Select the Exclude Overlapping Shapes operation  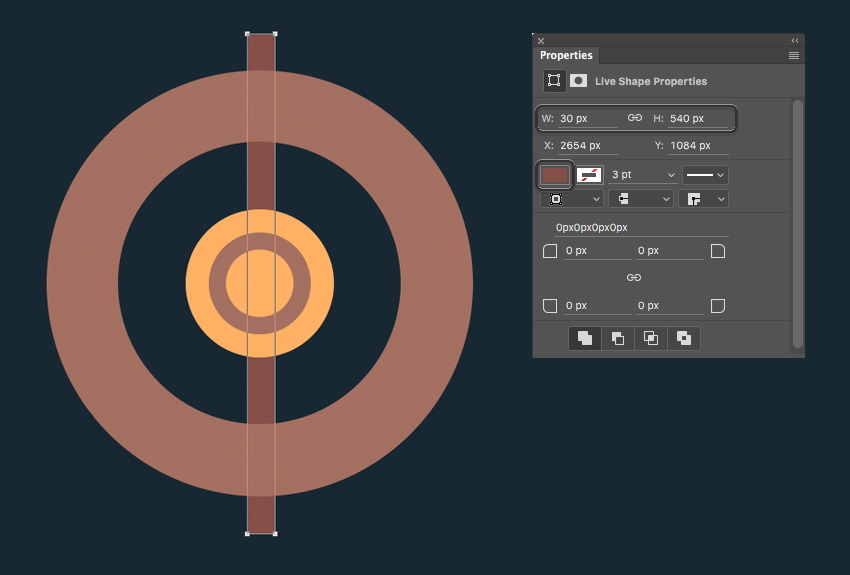pyautogui.click(x=684, y=338)
